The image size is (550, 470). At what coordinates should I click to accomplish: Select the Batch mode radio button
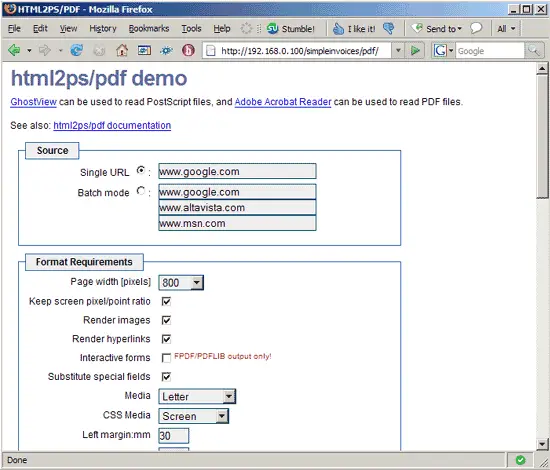click(x=141, y=191)
